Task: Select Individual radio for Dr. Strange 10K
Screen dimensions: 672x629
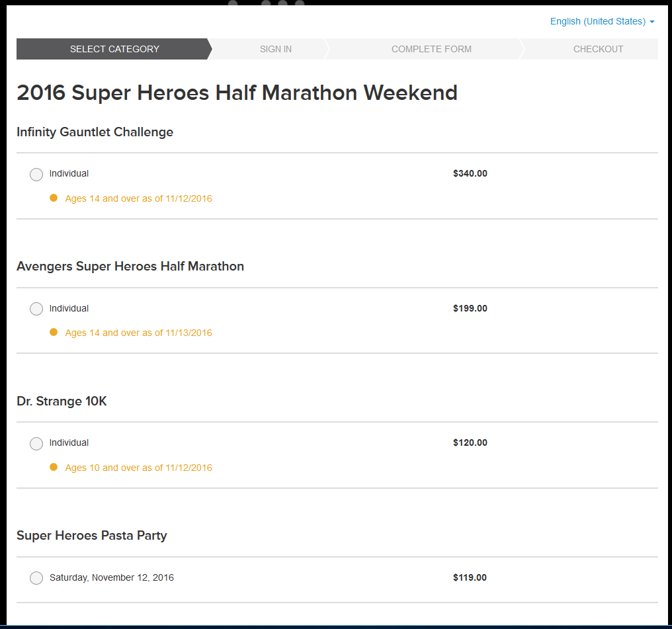Action: pos(36,443)
